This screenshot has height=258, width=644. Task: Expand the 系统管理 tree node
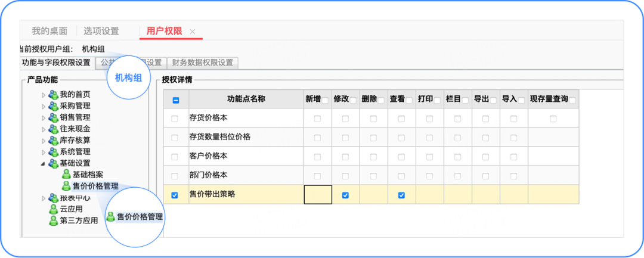click(43, 152)
